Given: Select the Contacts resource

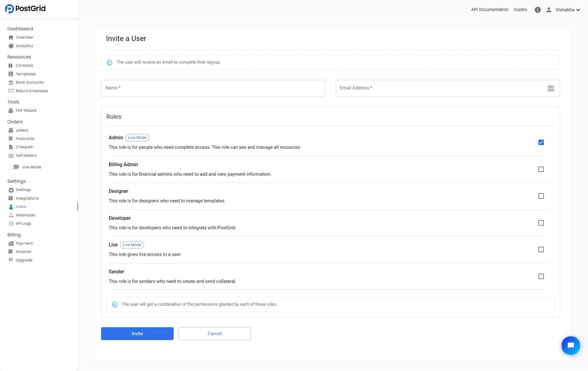Looking at the screenshot, I should point(24,65).
